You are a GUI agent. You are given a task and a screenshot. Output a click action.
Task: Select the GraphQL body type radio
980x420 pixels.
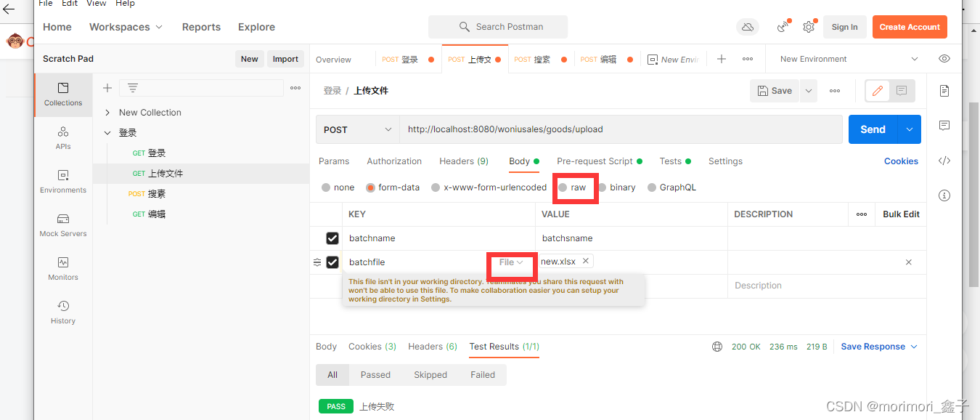(652, 187)
